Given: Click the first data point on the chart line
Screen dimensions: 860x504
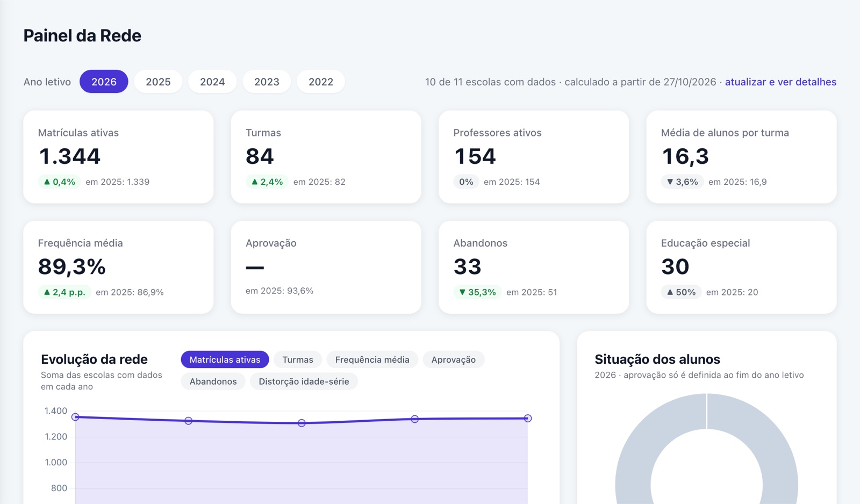Looking at the screenshot, I should [x=75, y=417].
